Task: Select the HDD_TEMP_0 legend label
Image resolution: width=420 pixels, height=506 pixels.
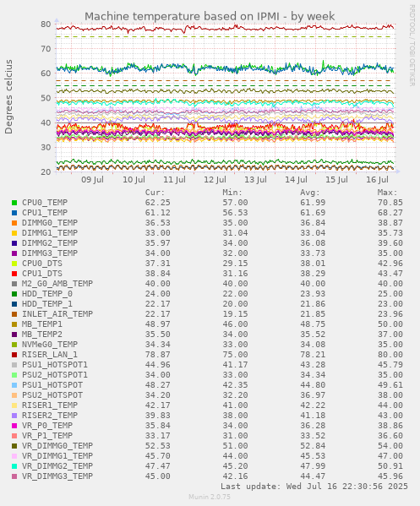Action: tap(47, 294)
